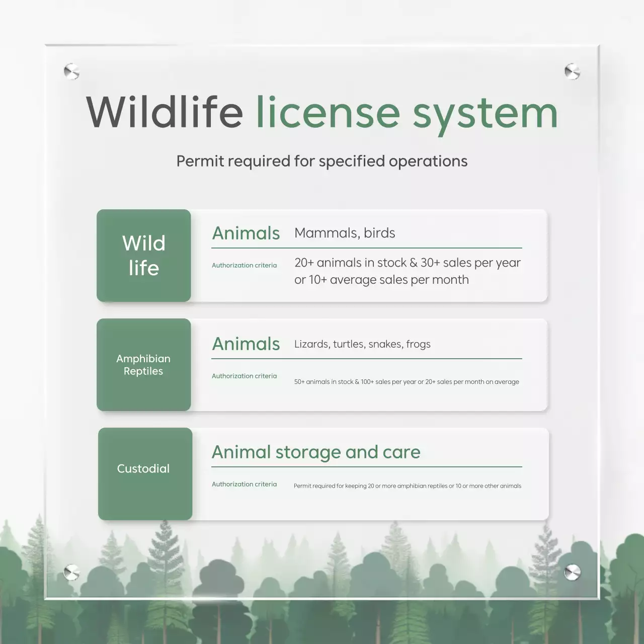Select the green Wild life category box

tap(144, 256)
